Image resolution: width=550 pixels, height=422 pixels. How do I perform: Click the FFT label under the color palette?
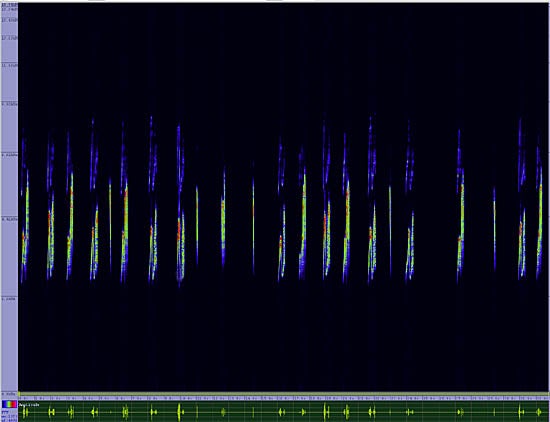(5, 413)
